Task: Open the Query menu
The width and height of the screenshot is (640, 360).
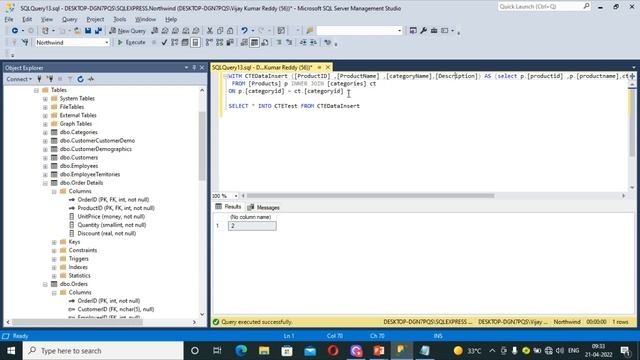Action: coord(69,19)
